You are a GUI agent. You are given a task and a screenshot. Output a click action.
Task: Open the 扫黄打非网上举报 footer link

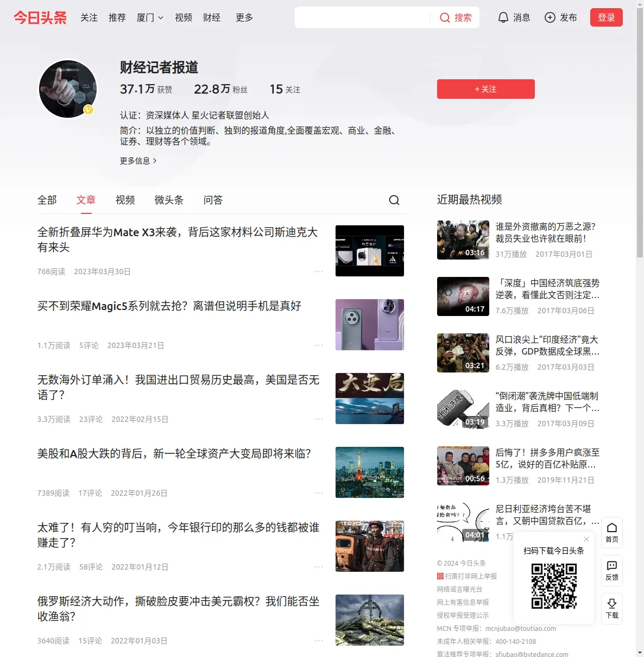[x=467, y=576]
